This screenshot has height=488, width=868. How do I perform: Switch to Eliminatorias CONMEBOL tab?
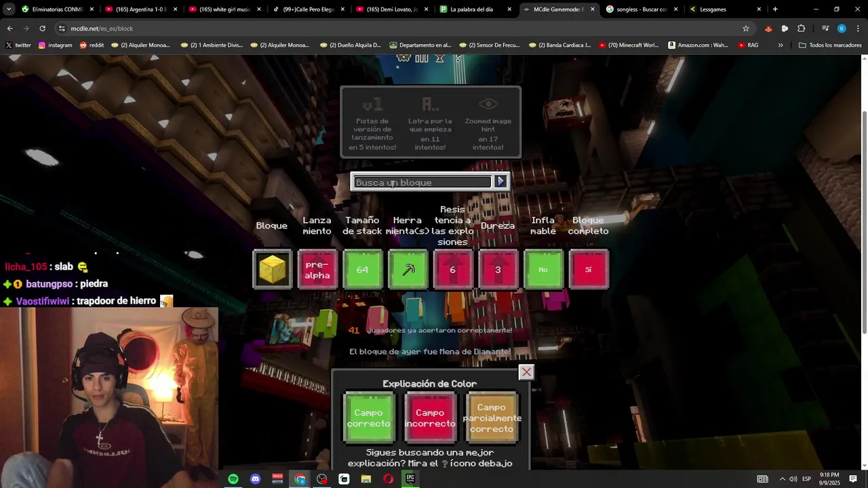[x=58, y=9]
